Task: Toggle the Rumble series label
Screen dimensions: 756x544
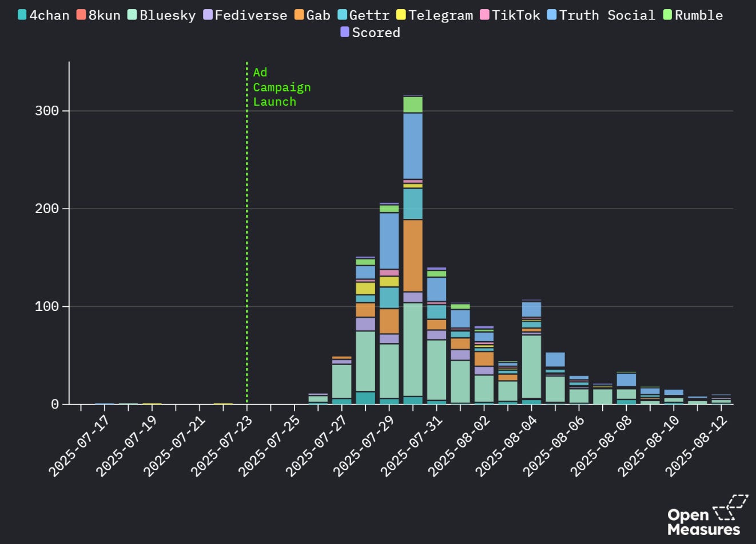Action: coord(699,15)
